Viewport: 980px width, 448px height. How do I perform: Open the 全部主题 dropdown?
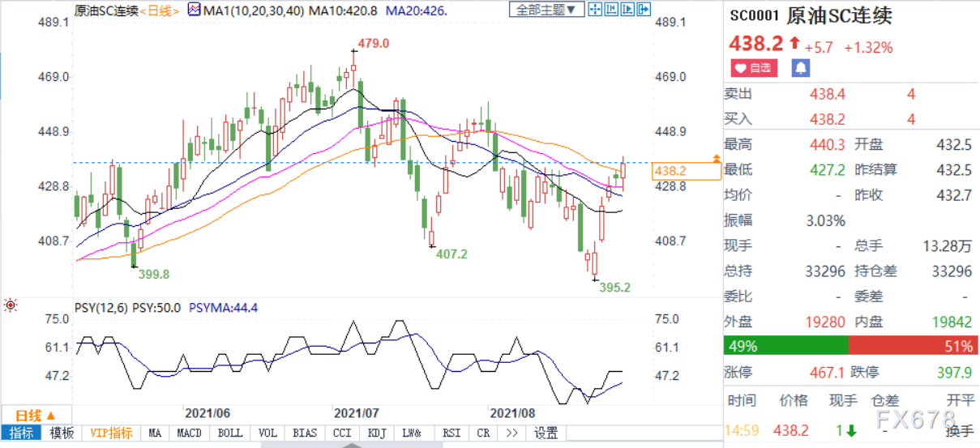pyautogui.click(x=546, y=10)
